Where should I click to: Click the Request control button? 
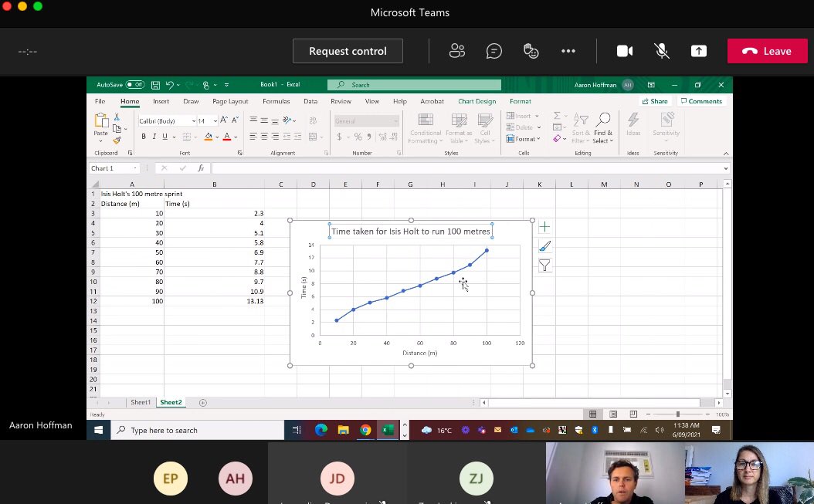pyautogui.click(x=348, y=51)
